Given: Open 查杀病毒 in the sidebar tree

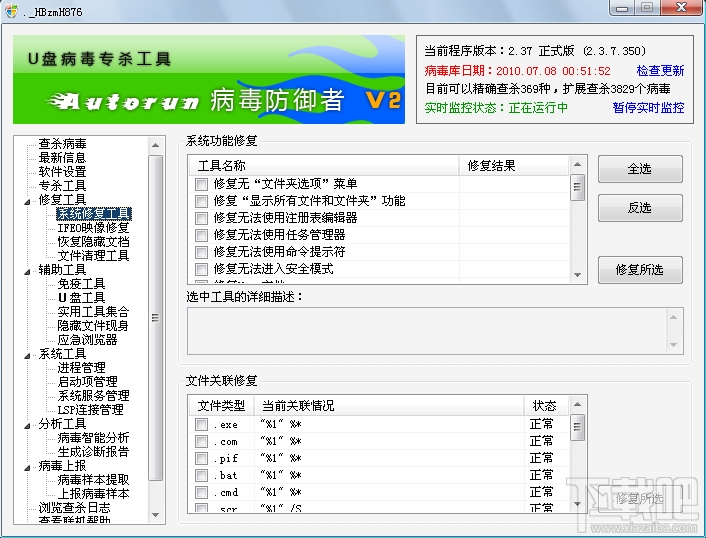Looking at the screenshot, I should [62, 144].
